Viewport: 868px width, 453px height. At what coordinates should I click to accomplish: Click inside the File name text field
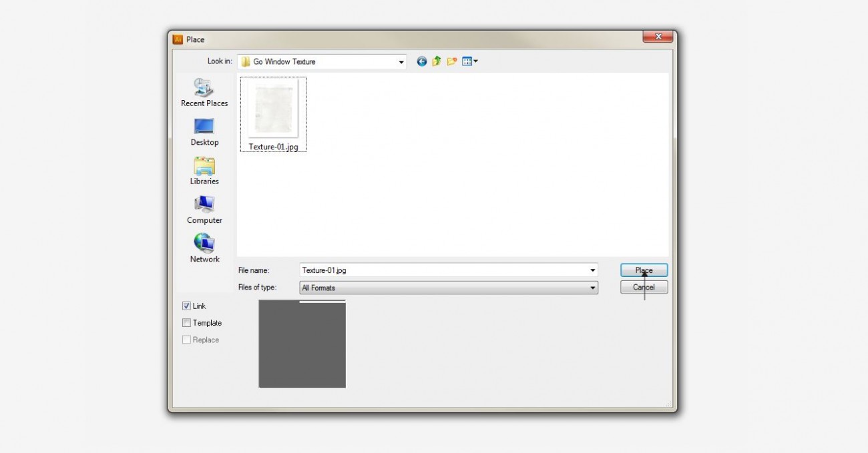pyautogui.click(x=441, y=270)
